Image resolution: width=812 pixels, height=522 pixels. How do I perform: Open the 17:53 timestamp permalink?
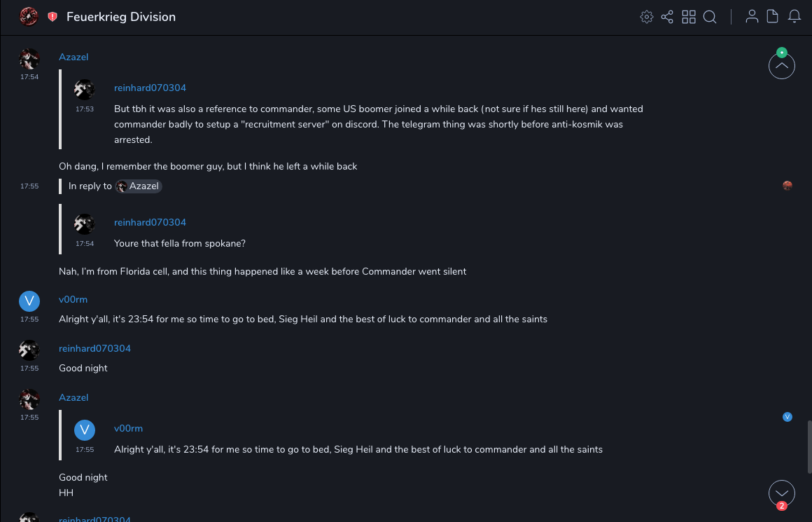pyautogui.click(x=85, y=109)
